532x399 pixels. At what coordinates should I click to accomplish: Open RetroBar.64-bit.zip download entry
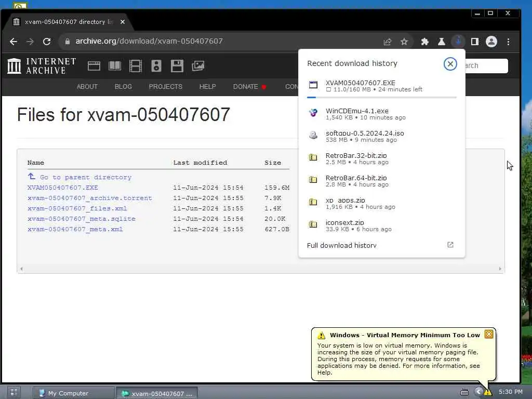point(382,181)
